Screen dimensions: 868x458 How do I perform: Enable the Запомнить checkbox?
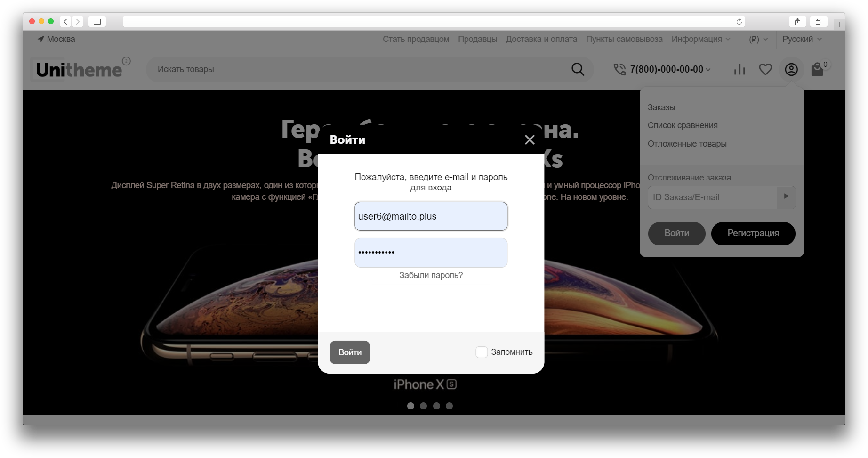[x=481, y=352]
